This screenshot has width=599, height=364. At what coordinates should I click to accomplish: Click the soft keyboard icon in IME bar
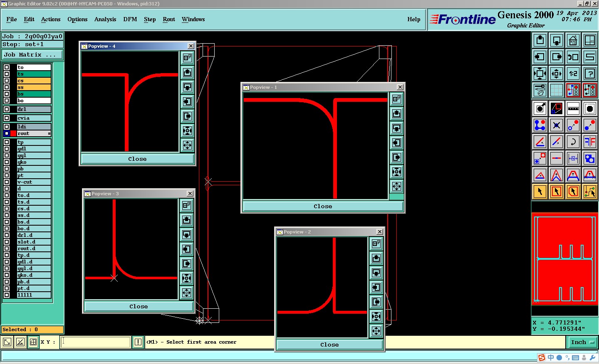tap(576, 358)
